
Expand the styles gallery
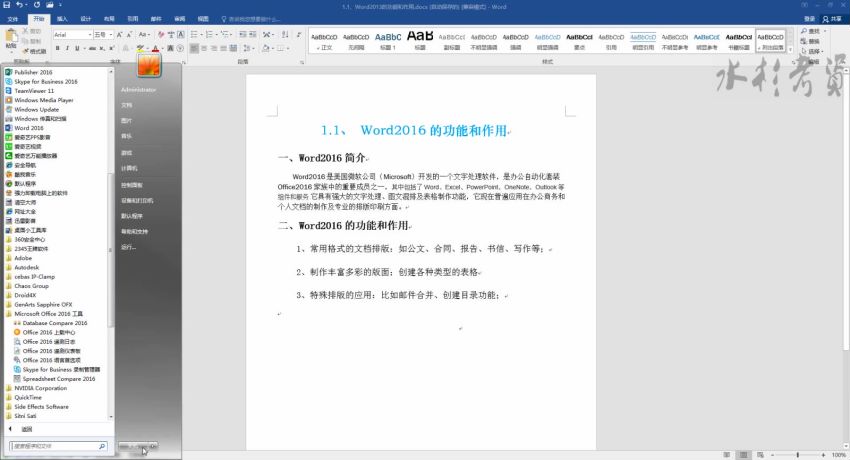click(790, 49)
